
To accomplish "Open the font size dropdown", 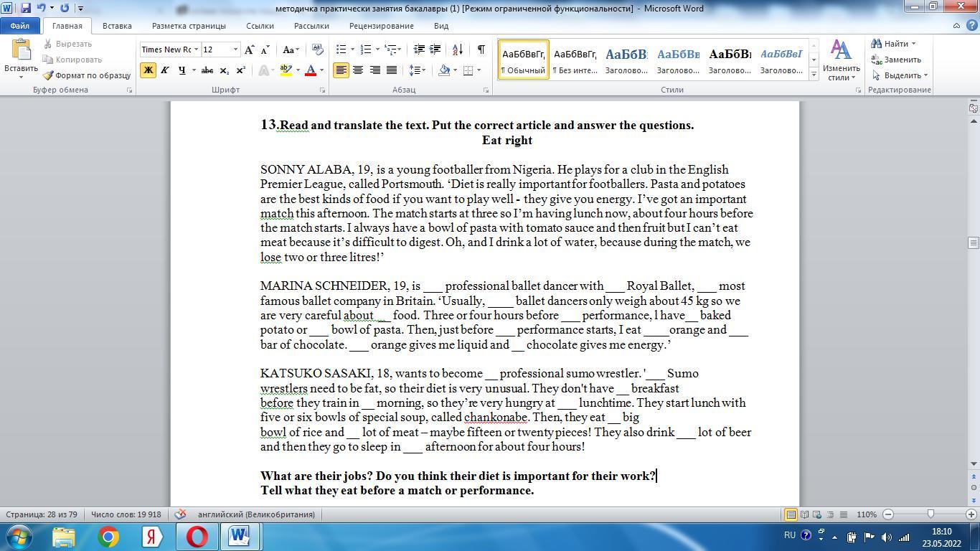I will pos(235,50).
